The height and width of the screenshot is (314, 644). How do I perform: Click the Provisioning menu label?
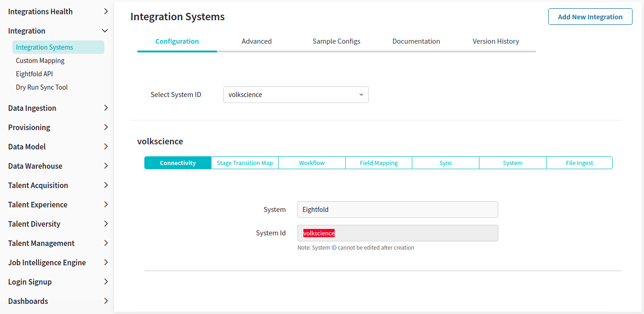point(29,127)
